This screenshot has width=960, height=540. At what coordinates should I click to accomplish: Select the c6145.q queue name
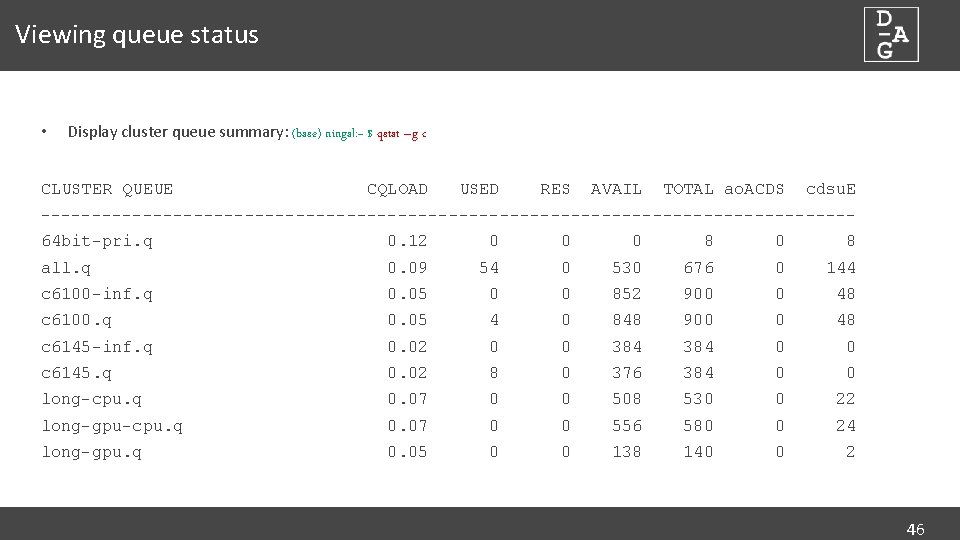(x=77, y=373)
